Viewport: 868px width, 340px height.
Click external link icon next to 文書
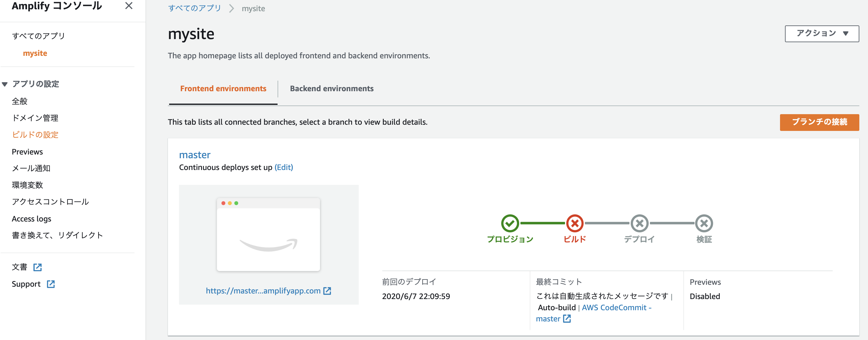pyautogui.click(x=37, y=267)
